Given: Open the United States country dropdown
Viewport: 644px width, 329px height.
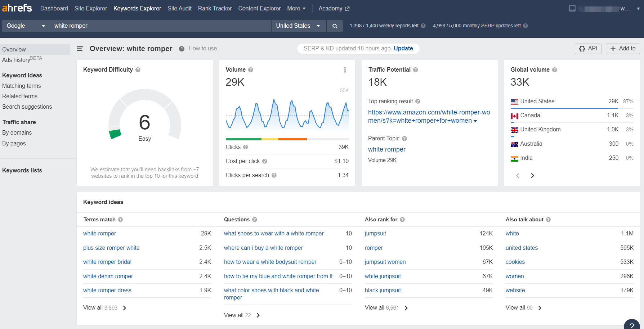Looking at the screenshot, I should pyautogui.click(x=298, y=26).
